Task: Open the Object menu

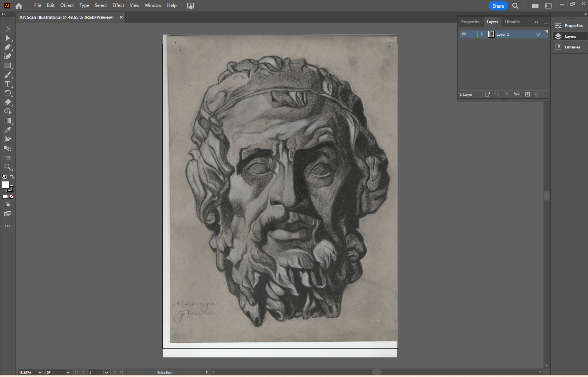Action: pos(67,5)
